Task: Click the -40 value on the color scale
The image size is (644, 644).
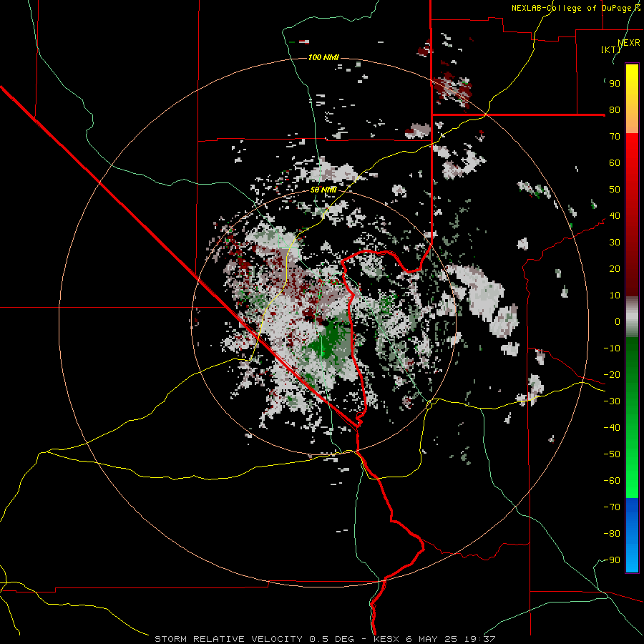Action: click(612, 428)
